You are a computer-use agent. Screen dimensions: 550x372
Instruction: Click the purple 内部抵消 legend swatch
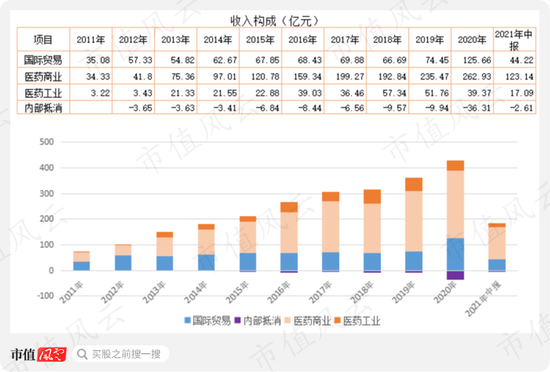coord(237,320)
